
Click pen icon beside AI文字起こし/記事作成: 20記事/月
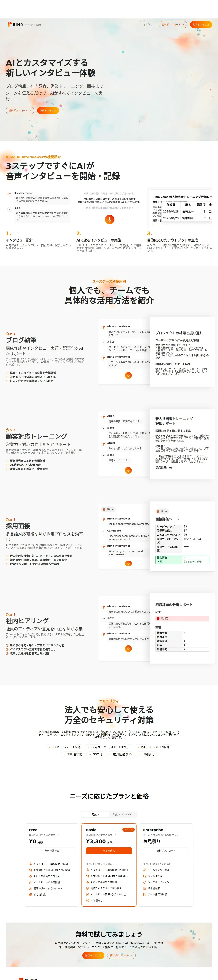[88, 876]
